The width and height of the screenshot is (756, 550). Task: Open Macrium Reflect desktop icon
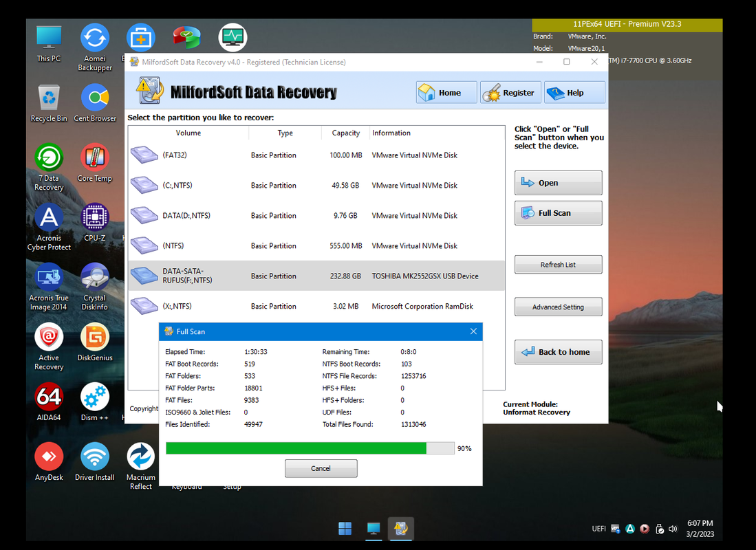pyautogui.click(x=141, y=467)
